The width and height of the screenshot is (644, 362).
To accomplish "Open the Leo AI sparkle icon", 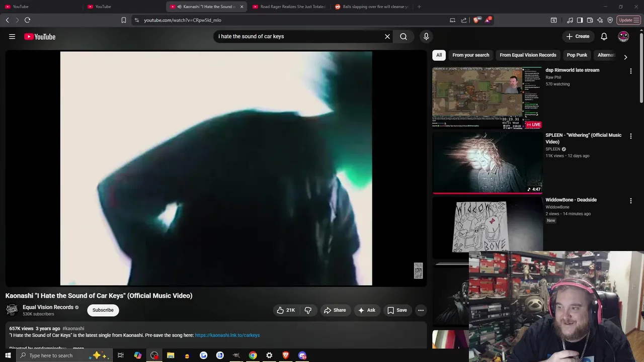I will click(x=600, y=20).
